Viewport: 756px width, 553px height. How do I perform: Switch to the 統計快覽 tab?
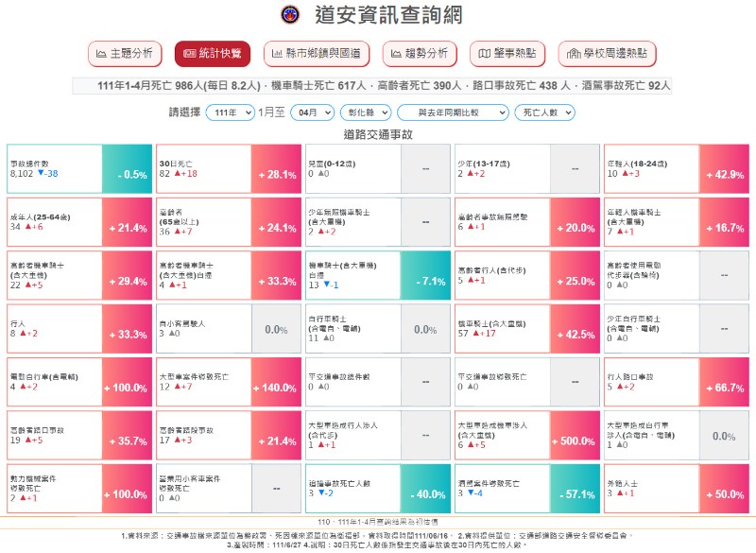coord(213,54)
